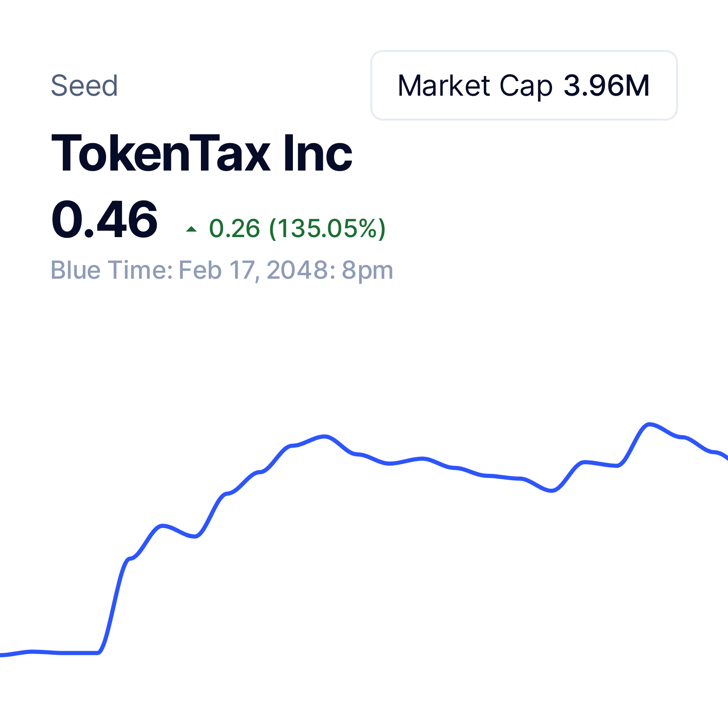Click the Market Cap 3.96M badge
This screenshot has width=728, height=728.
tap(524, 85)
